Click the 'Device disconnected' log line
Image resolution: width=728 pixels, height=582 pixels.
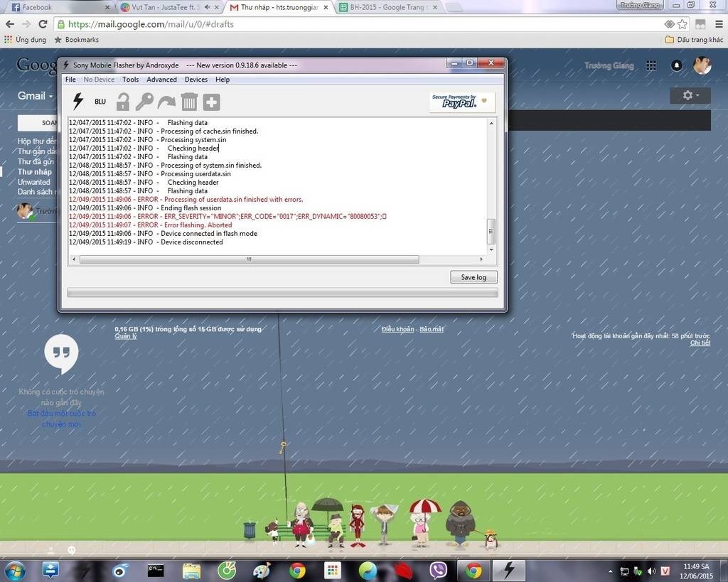coord(146,242)
